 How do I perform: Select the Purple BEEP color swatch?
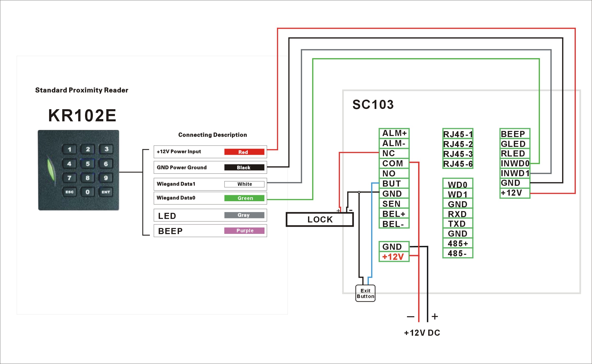tap(244, 231)
